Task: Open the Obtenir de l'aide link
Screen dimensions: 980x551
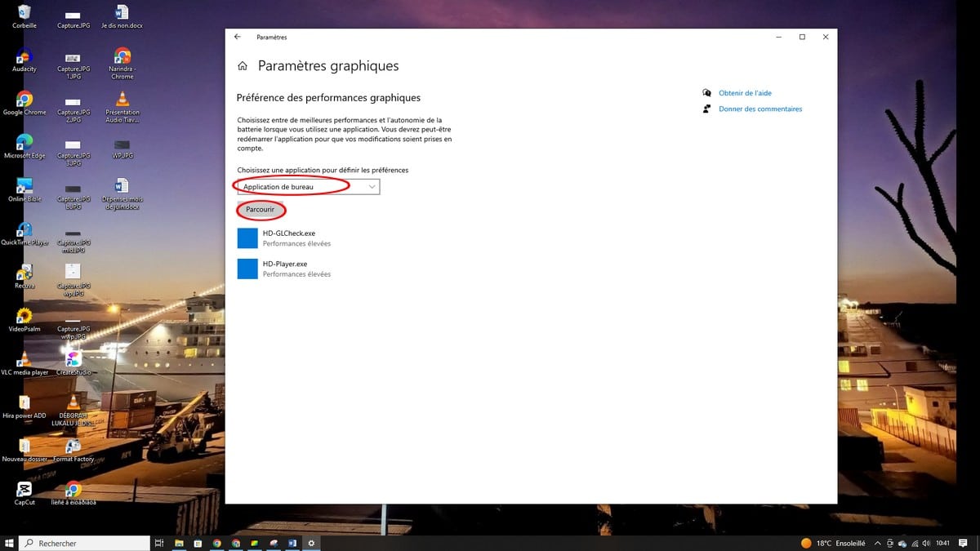Action: (x=745, y=93)
